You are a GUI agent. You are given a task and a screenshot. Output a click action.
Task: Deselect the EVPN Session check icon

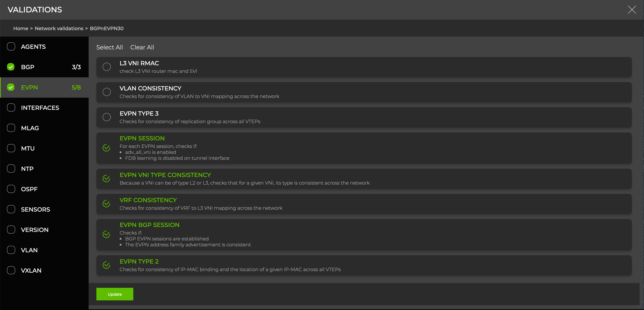click(107, 148)
